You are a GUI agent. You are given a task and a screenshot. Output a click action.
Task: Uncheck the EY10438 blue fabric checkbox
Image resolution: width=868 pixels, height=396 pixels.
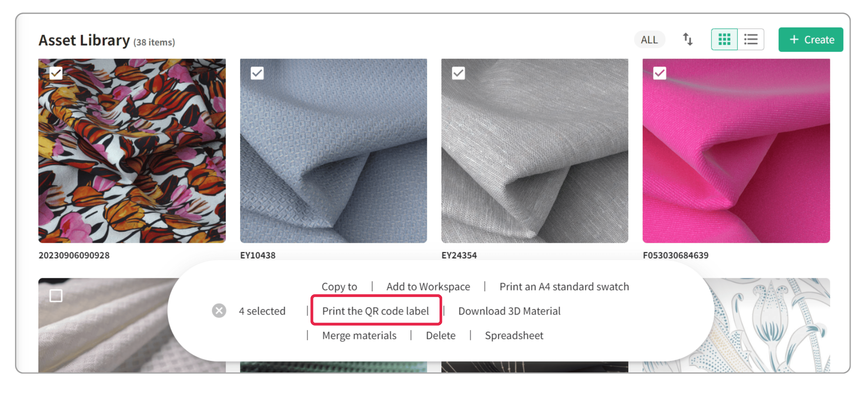[x=257, y=73]
